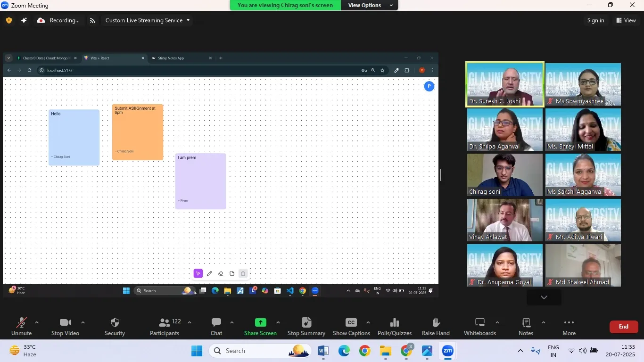
Task: Open the Notes tool
Action: point(526,323)
